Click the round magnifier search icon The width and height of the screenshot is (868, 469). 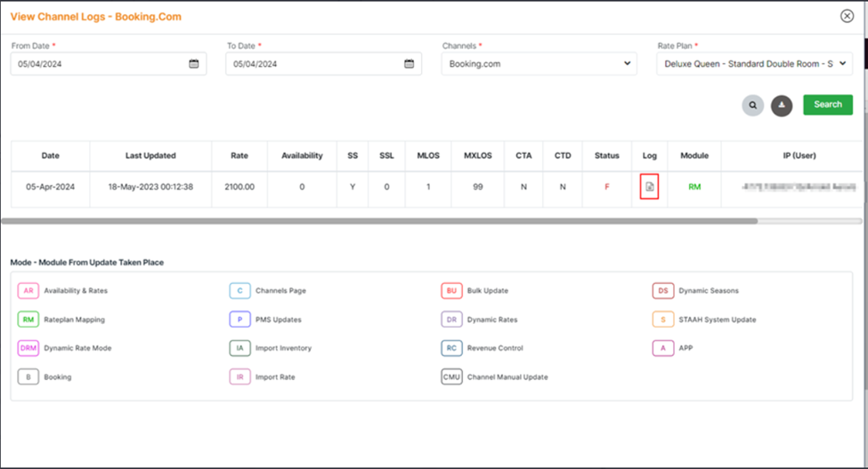[x=753, y=105]
